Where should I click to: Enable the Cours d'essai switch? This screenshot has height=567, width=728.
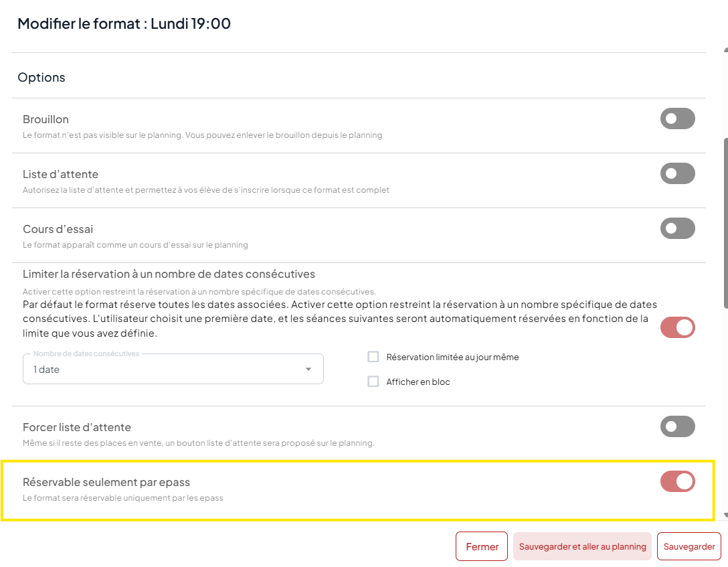(x=677, y=228)
